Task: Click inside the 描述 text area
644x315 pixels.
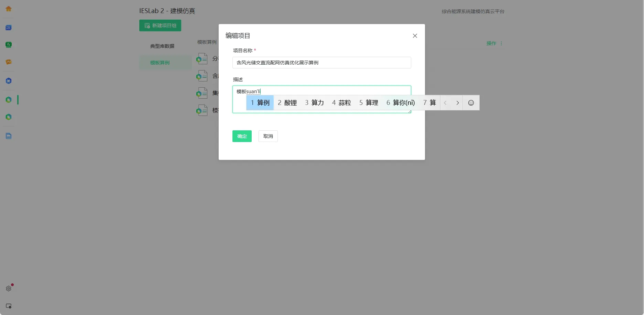Action: 321,99
